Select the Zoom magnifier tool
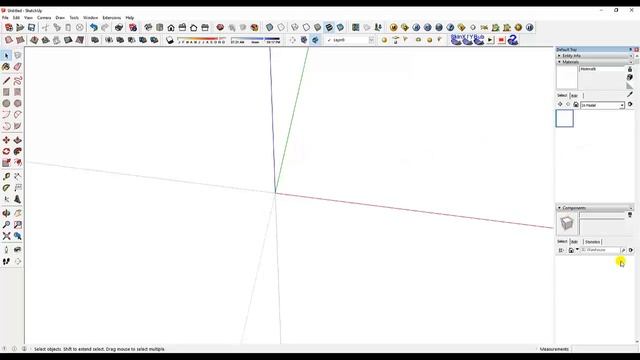Screen dimensions: 640x360 (x=6, y=224)
